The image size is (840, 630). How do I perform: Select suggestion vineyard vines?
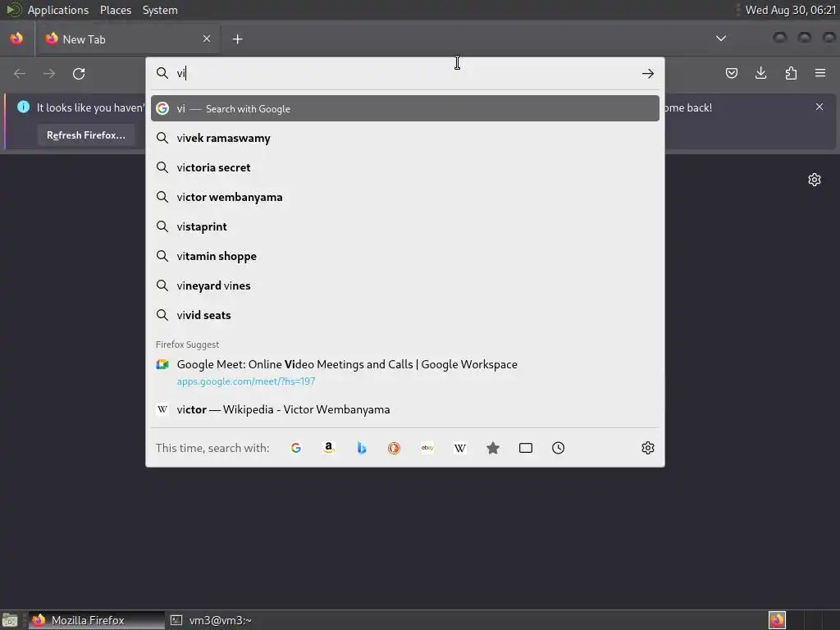pyautogui.click(x=405, y=285)
